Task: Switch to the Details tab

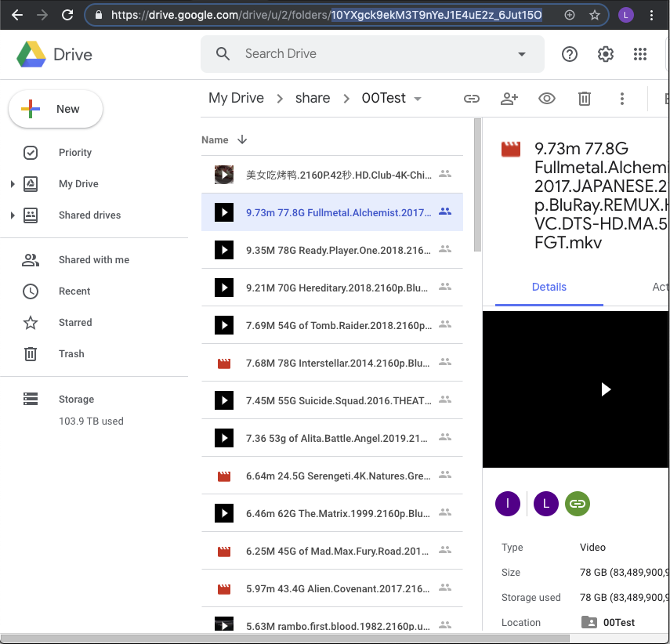Action: (x=549, y=287)
